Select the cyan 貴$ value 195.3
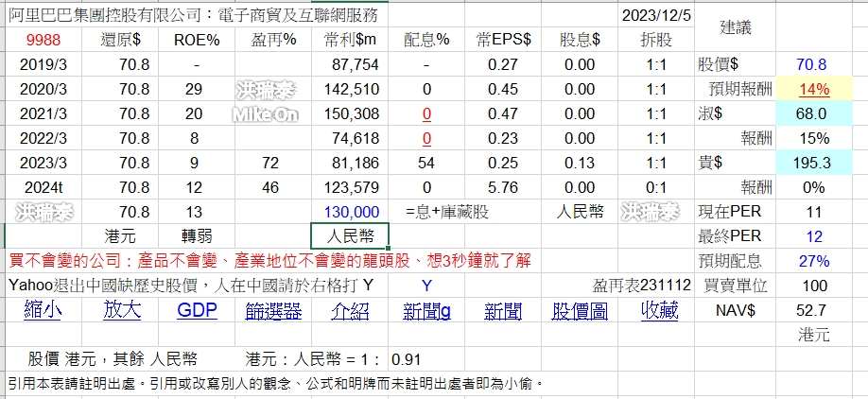 coord(814,163)
